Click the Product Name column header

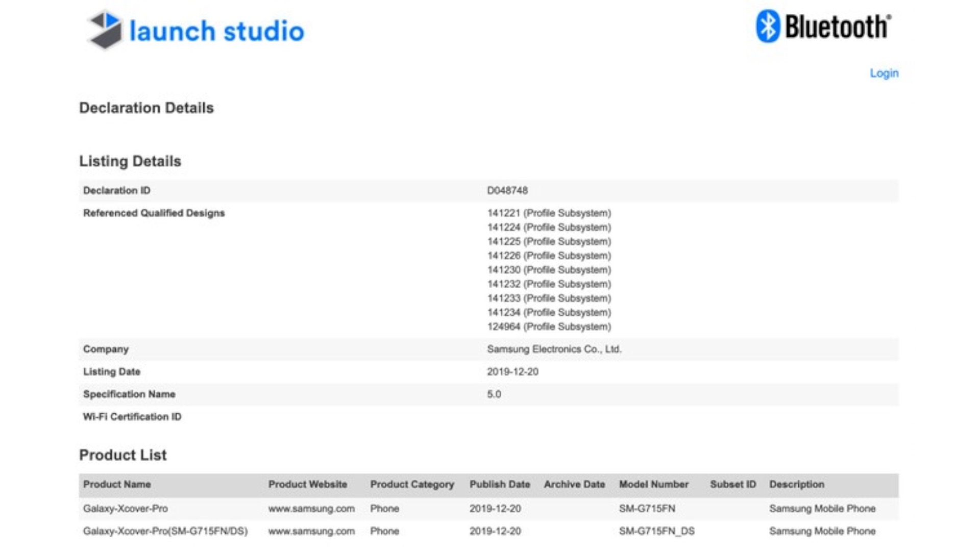pyautogui.click(x=117, y=485)
